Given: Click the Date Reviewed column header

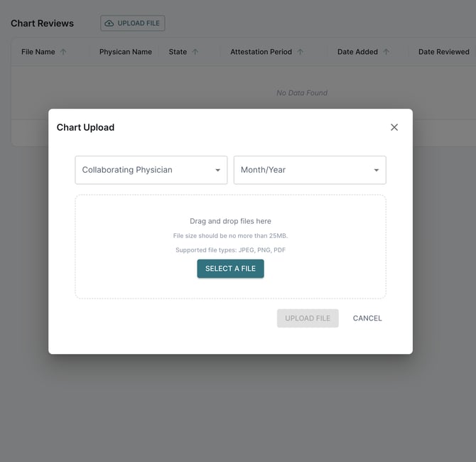Looking at the screenshot, I should pos(444,52).
